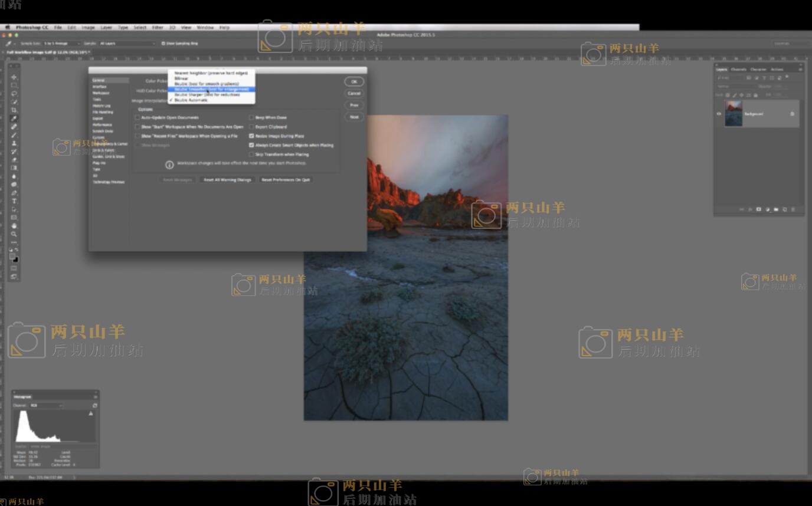The width and height of the screenshot is (812, 506).
Task: Select the Eyedropper tool
Action: [x=14, y=119]
